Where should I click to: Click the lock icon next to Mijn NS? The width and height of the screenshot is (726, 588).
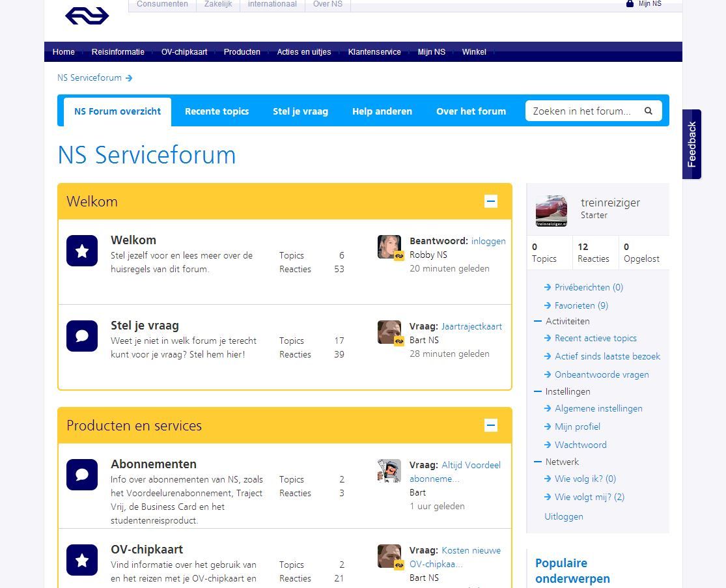[x=630, y=4]
